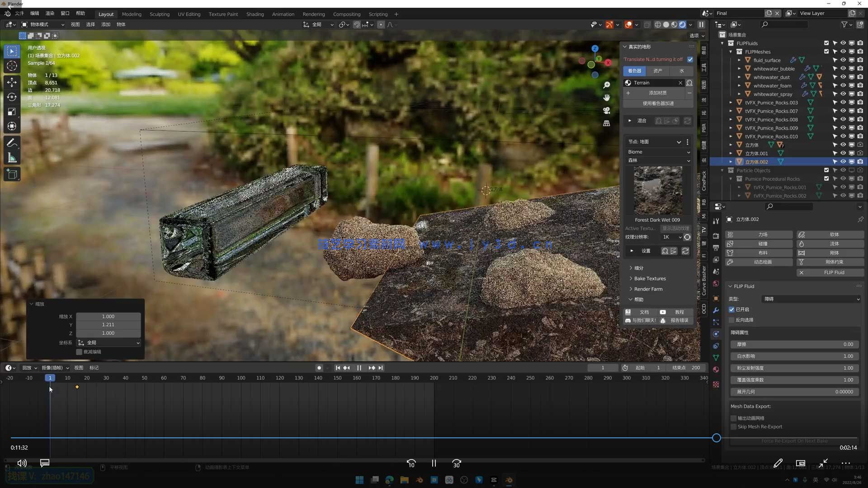This screenshot has height=488, width=868.
Task: Expand the tVFX_Pumice_Rocks.003 tree item
Action: tap(731, 103)
